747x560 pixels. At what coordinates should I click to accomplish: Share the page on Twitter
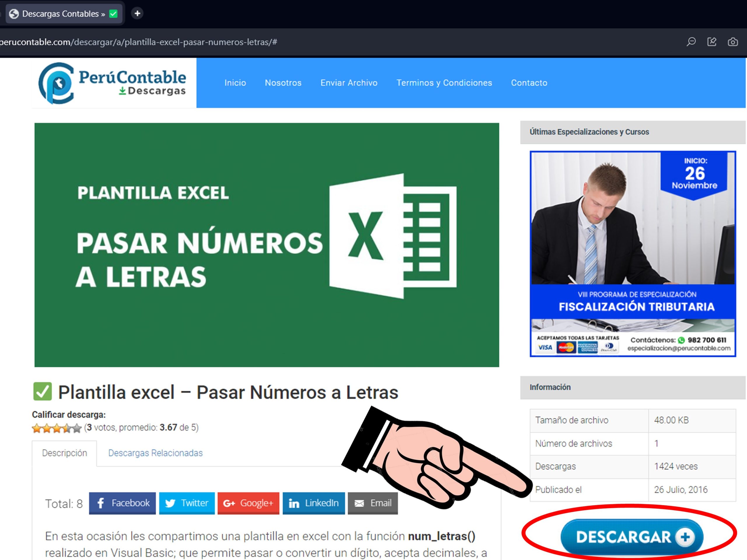click(x=187, y=503)
